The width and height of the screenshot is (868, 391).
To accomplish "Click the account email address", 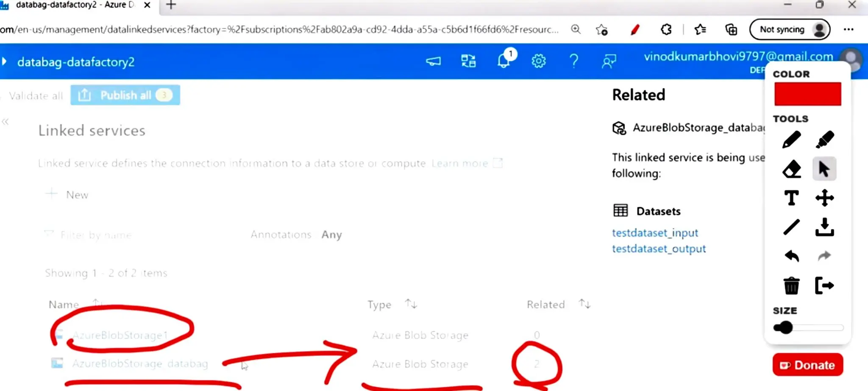I will pos(738,57).
